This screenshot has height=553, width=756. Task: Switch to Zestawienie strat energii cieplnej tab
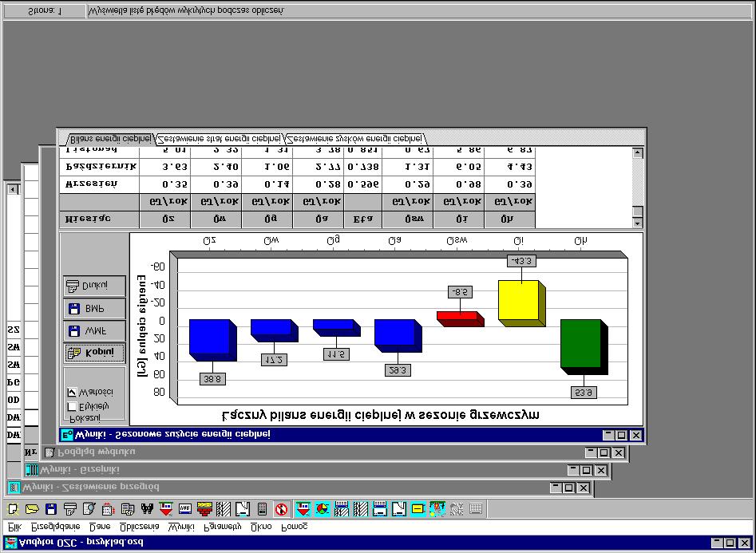[220, 139]
